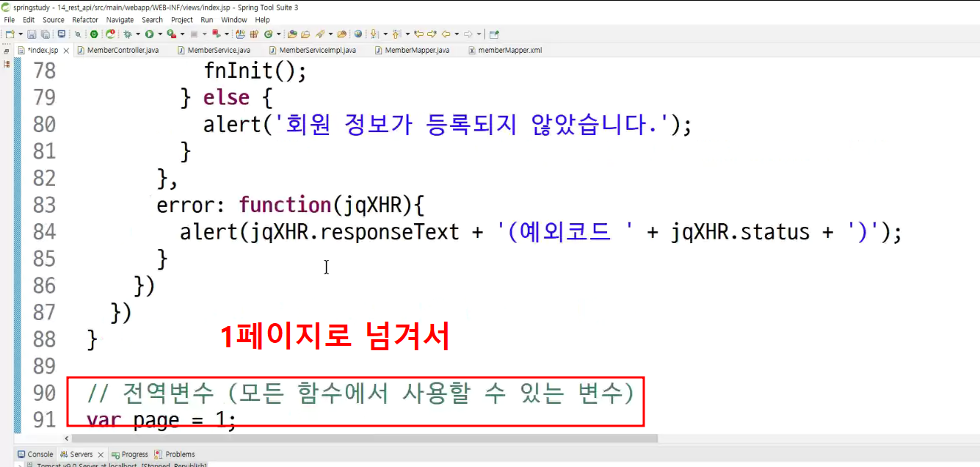Image resolution: width=980 pixels, height=467 pixels.
Task: Open the Help menu
Action: (x=262, y=20)
